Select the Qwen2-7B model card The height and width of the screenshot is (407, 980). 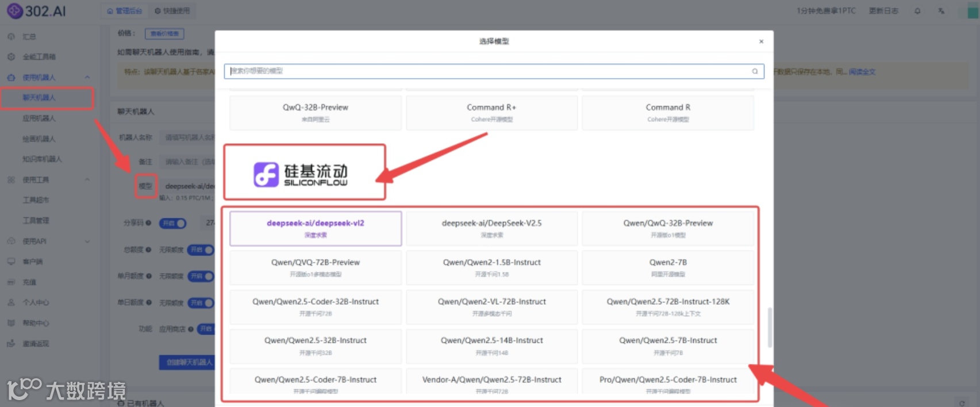pyautogui.click(x=668, y=268)
